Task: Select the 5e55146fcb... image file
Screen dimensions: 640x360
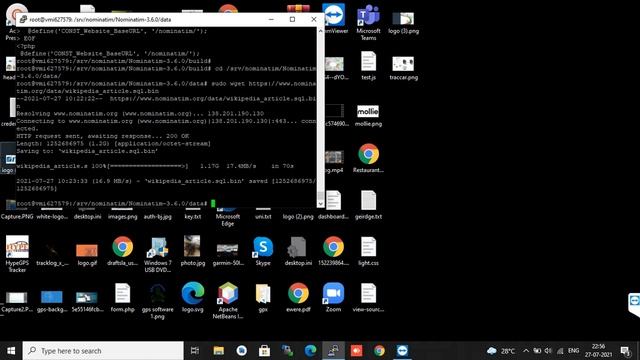Action: pos(87,302)
